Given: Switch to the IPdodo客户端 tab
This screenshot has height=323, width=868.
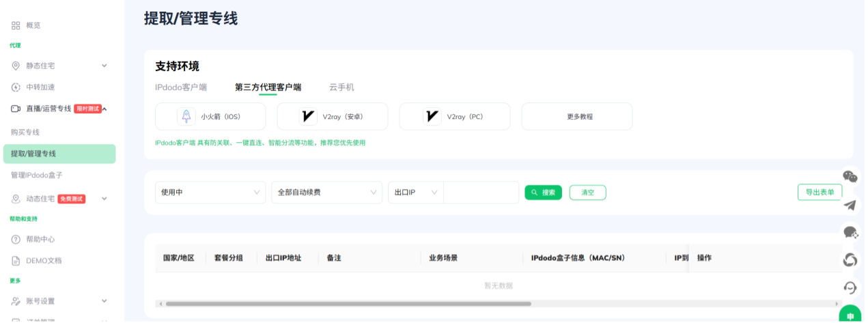Looking at the screenshot, I should click(181, 87).
